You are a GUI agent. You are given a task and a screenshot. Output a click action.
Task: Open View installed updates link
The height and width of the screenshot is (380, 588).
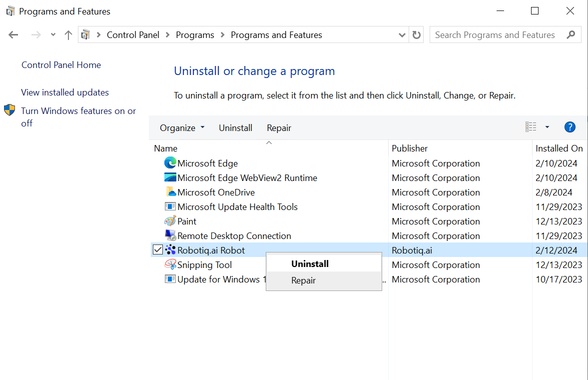coord(65,92)
